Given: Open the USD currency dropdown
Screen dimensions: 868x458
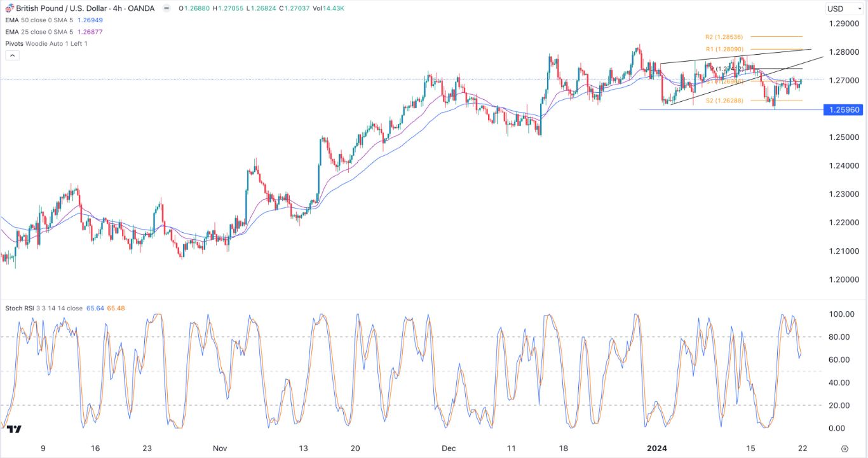Looking at the screenshot, I should pyautogui.click(x=843, y=8).
